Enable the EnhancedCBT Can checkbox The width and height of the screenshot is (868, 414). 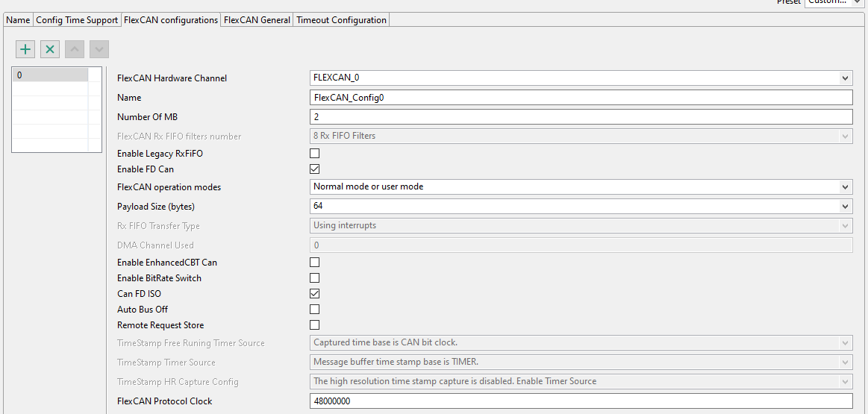point(315,263)
